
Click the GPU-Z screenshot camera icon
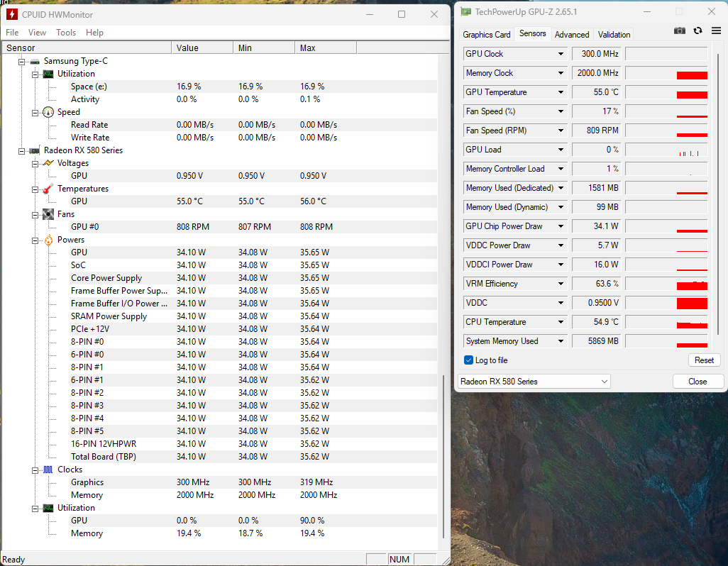[679, 30]
